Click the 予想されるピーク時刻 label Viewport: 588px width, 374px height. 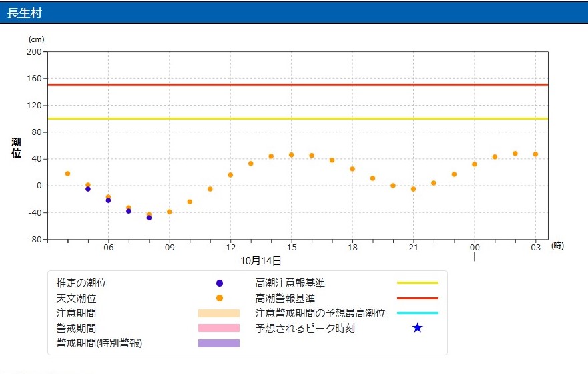coord(305,328)
